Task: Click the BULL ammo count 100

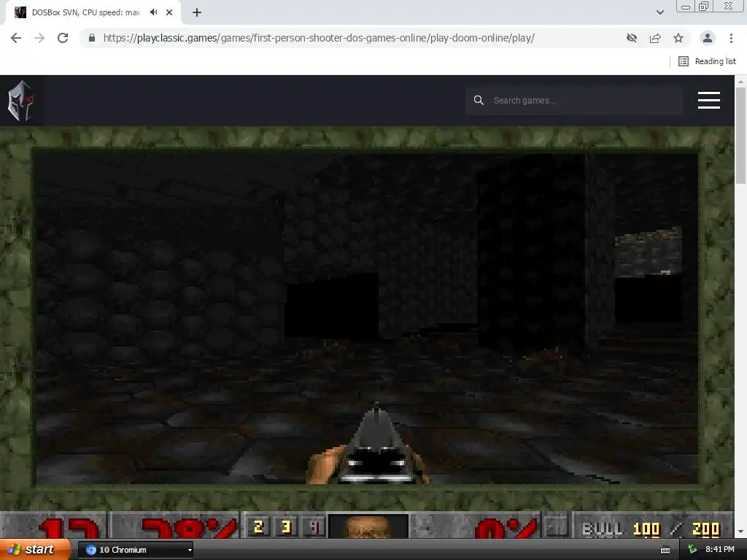Action: (646, 529)
